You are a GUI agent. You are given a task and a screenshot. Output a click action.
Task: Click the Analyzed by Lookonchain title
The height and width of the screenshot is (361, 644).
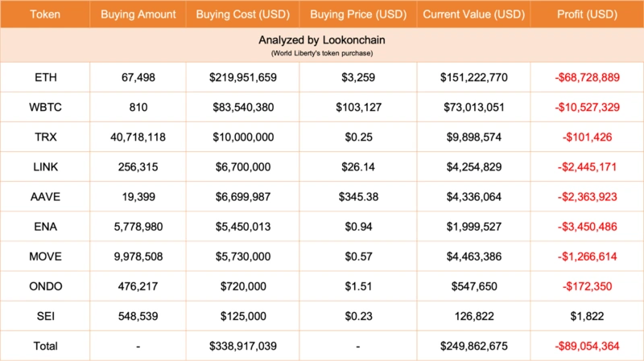pyautogui.click(x=322, y=39)
